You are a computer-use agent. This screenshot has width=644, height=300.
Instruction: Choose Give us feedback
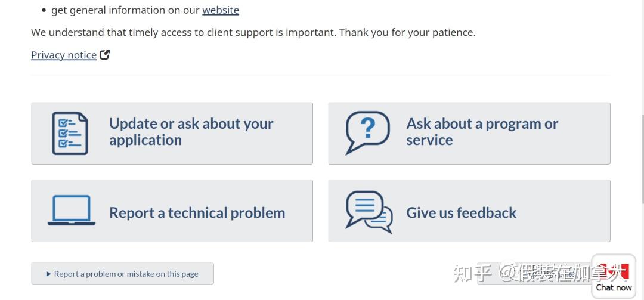tap(461, 212)
